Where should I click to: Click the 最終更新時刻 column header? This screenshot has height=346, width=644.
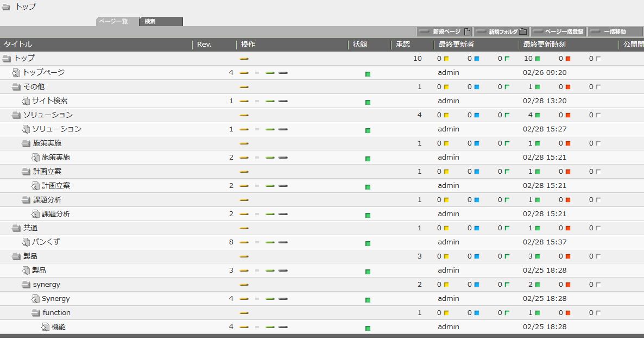click(x=543, y=45)
